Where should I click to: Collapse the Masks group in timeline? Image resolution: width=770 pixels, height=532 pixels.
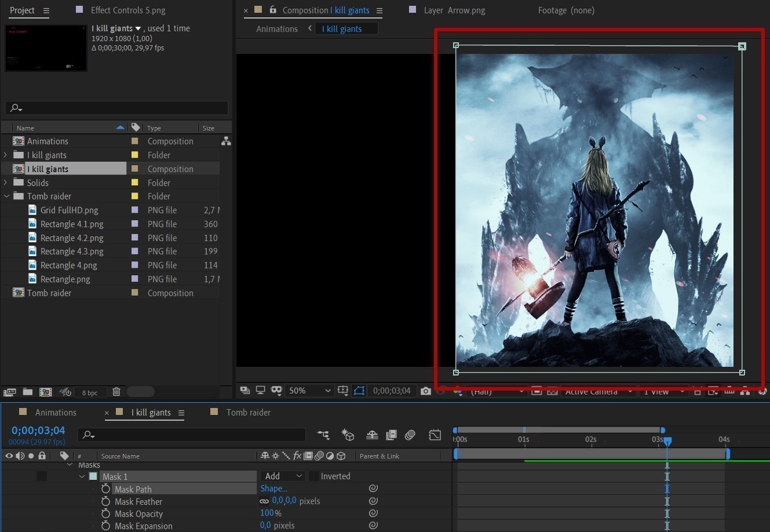coord(70,465)
